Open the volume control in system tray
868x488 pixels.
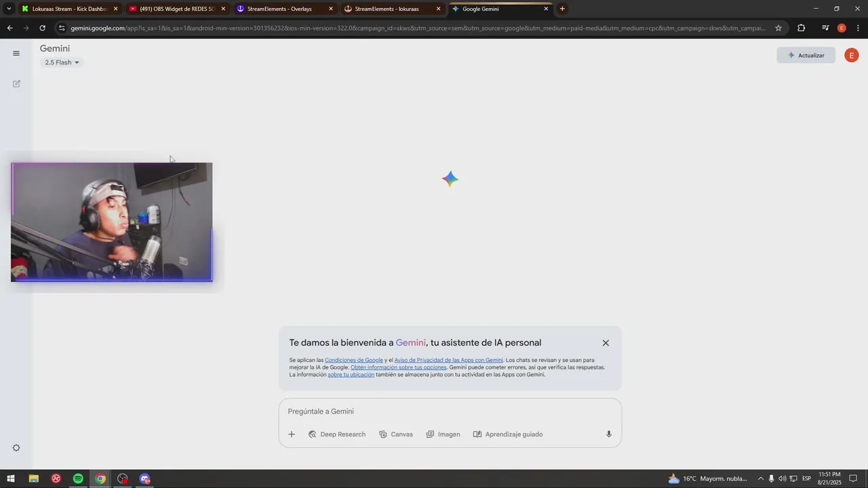click(x=783, y=479)
